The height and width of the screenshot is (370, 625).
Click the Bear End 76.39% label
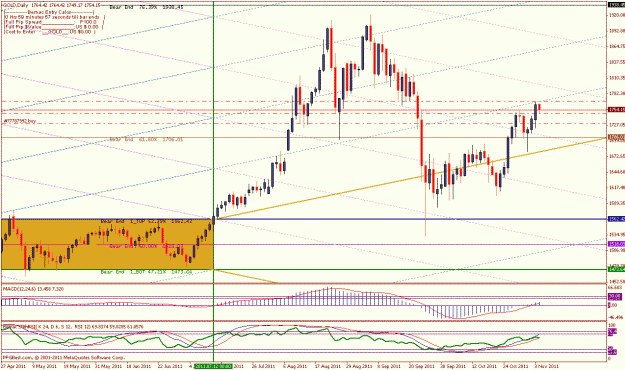[x=146, y=7]
